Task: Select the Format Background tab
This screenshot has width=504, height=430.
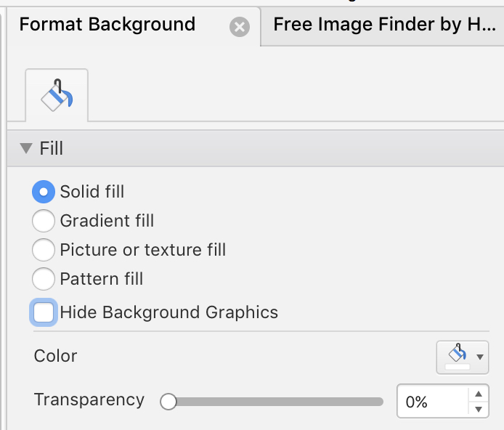Action: click(107, 25)
